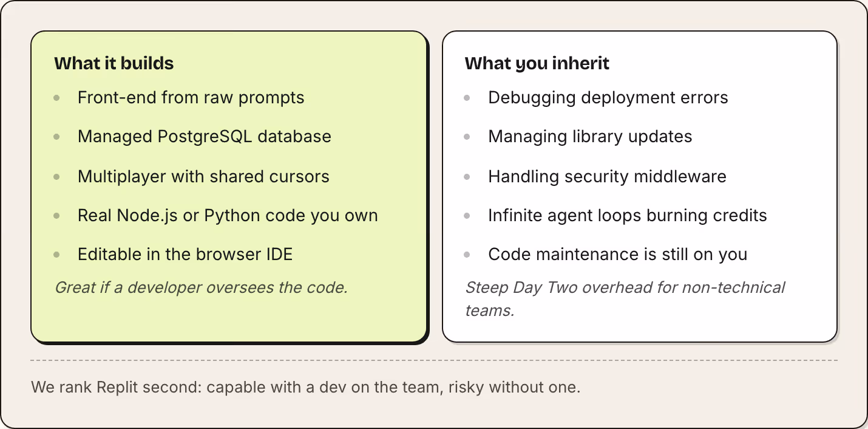Click "Great if a developer oversees the code."
The image size is (868, 429).
201,287
